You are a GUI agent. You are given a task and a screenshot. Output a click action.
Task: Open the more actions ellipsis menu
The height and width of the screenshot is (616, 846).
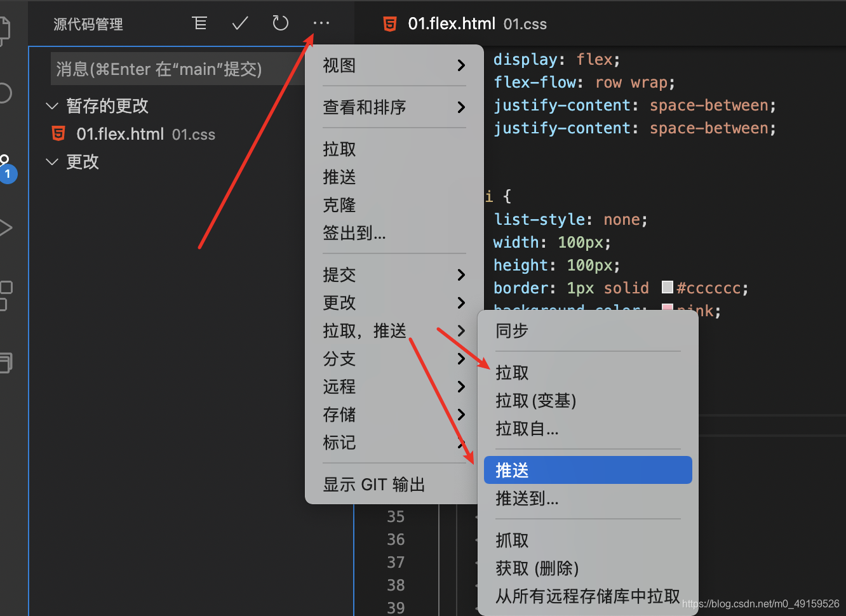click(321, 23)
